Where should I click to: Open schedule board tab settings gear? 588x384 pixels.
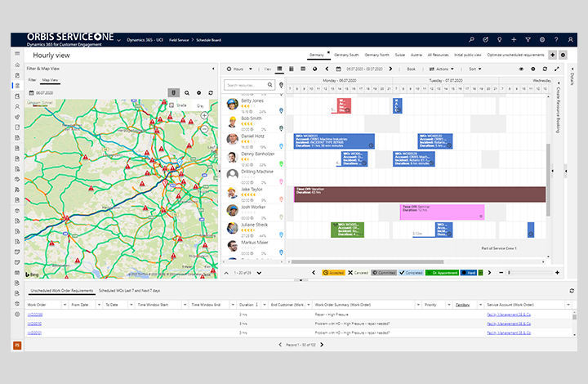pos(563,55)
